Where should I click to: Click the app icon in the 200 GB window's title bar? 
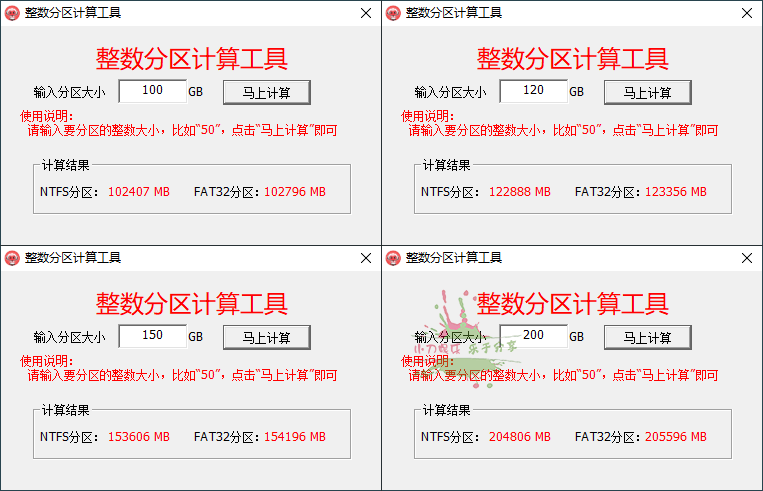(x=393, y=258)
